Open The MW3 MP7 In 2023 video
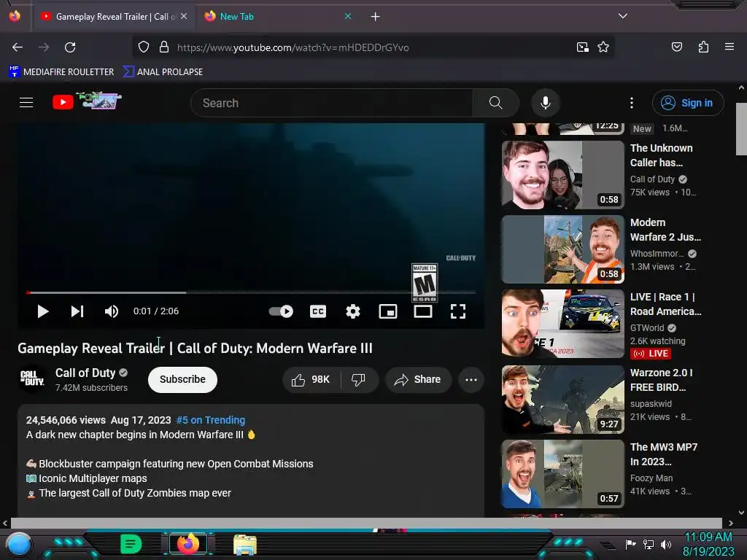This screenshot has height=560, width=747. click(562, 474)
